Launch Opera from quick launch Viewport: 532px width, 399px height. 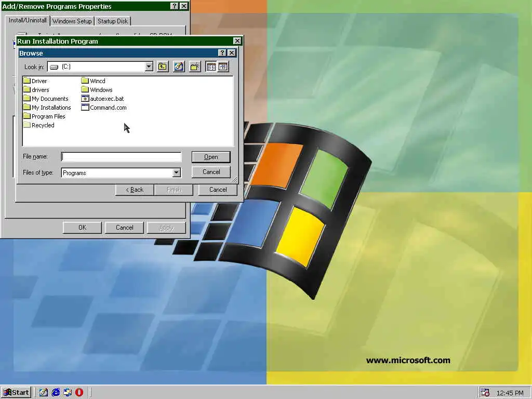[79, 393]
